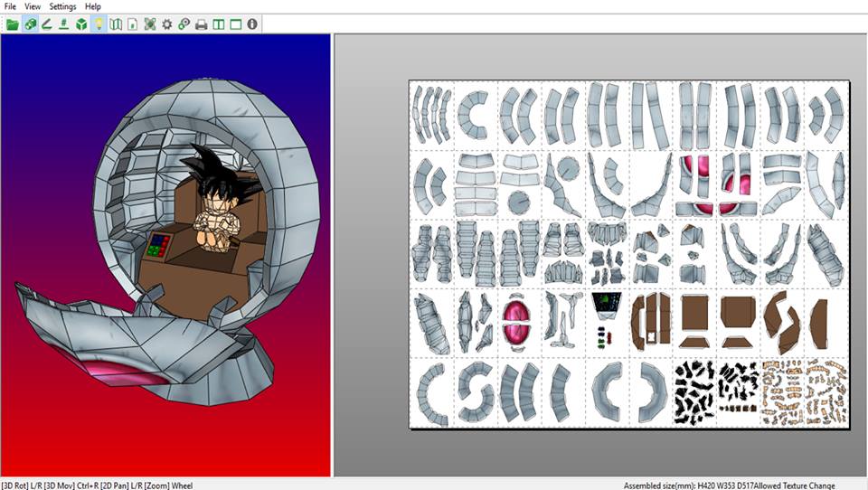Toggle the light bulb lighting icon
Image resolution: width=868 pixels, height=490 pixels.
tap(99, 24)
